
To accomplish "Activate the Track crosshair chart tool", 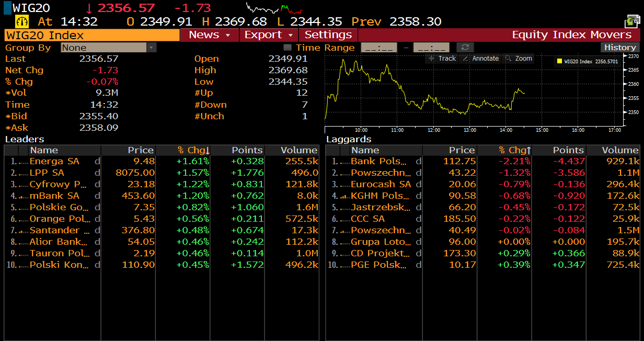I will tap(442, 59).
